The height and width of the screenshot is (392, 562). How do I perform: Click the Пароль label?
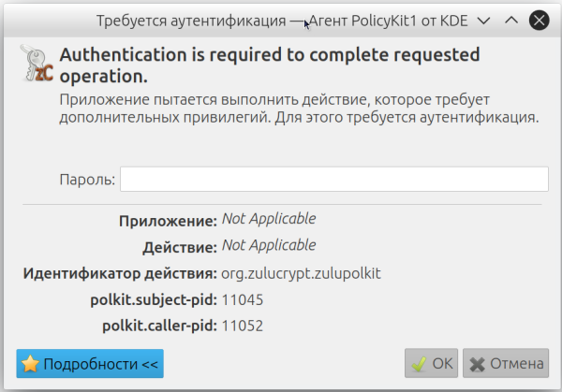click(x=87, y=179)
